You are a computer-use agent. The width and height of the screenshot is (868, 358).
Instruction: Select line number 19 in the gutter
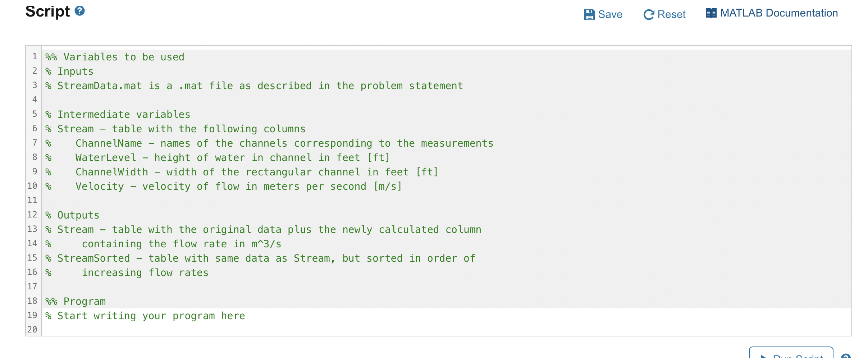tap(32, 315)
